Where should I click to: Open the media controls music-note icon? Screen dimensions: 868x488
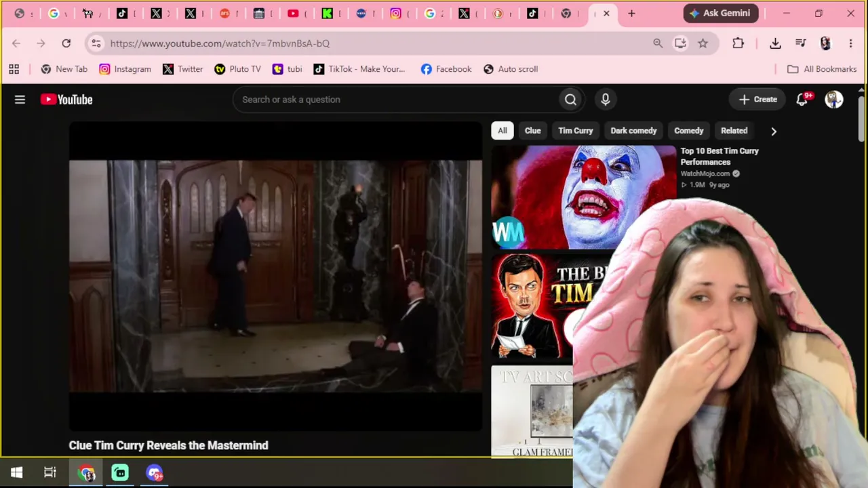coord(801,43)
